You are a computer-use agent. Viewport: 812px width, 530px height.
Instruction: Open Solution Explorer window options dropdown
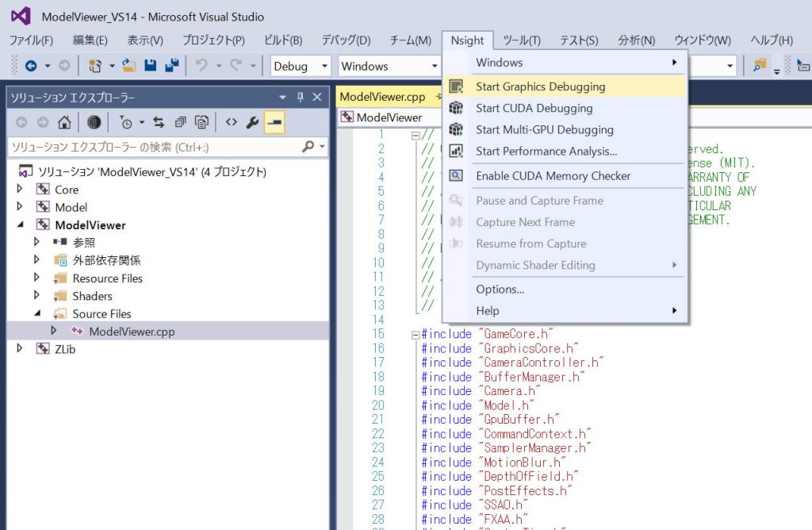coord(282,97)
